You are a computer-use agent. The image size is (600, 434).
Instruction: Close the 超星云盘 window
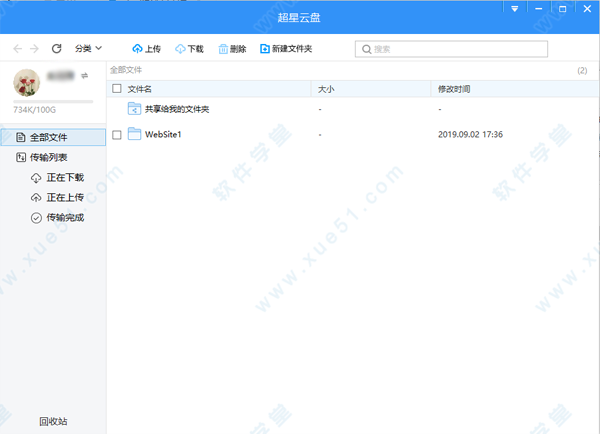pos(587,9)
